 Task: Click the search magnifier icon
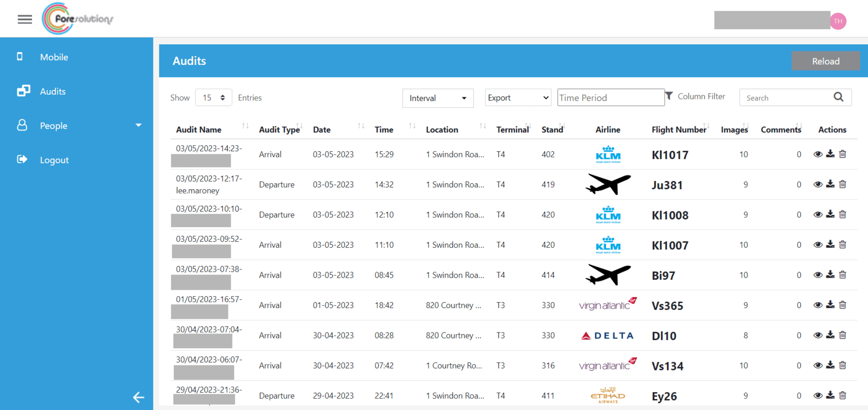pyautogui.click(x=838, y=97)
